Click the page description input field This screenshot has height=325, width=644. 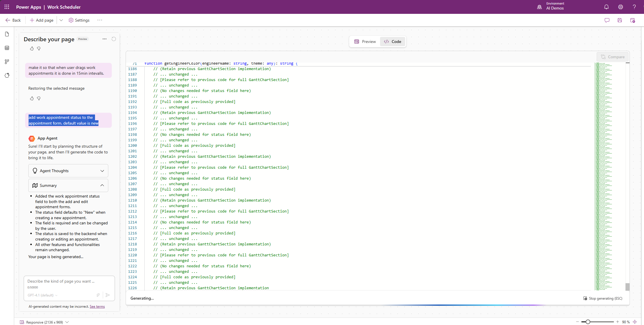[x=69, y=281]
